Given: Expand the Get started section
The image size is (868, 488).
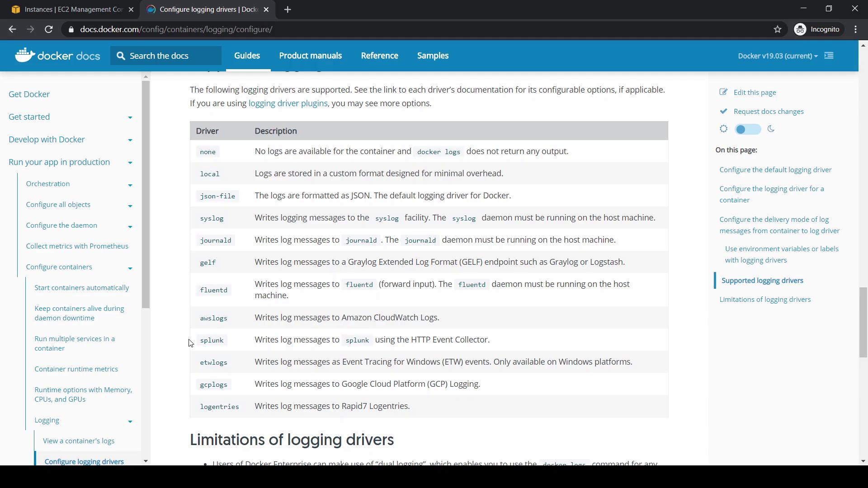Looking at the screenshot, I should pyautogui.click(x=130, y=117).
